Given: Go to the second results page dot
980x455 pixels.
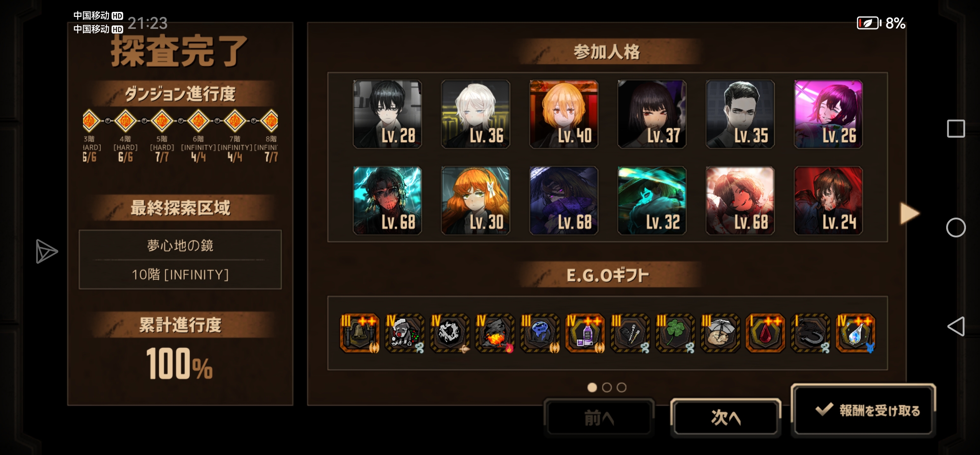Looking at the screenshot, I should pos(607,387).
